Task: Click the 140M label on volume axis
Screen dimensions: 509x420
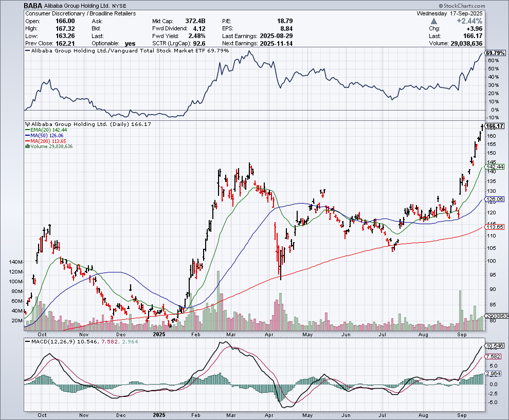Action: tap(16, 262)
